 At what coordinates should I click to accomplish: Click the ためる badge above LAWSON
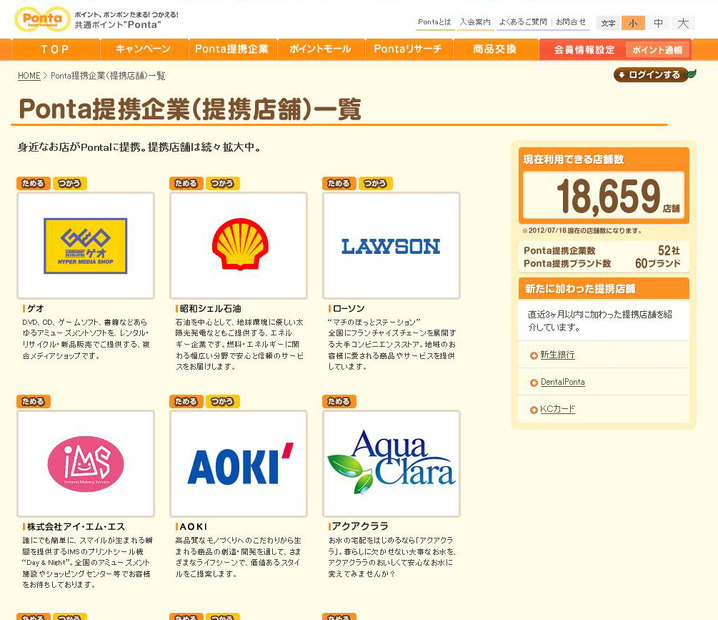pos(339,183)
